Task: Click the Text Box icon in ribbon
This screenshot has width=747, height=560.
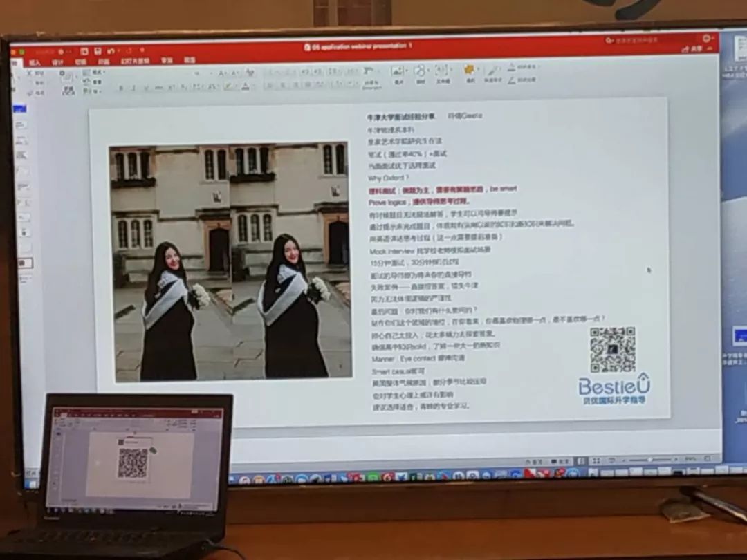Action: pos(443,72)
